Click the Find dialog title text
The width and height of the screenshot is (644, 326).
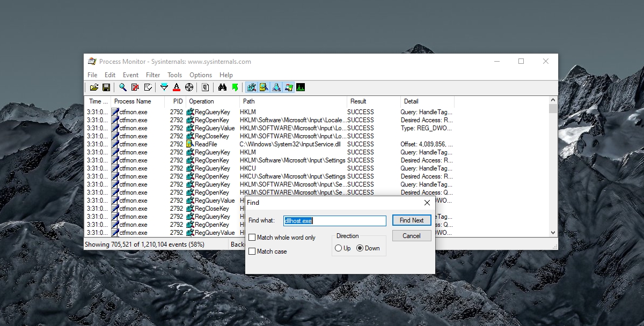coord(253,203)
